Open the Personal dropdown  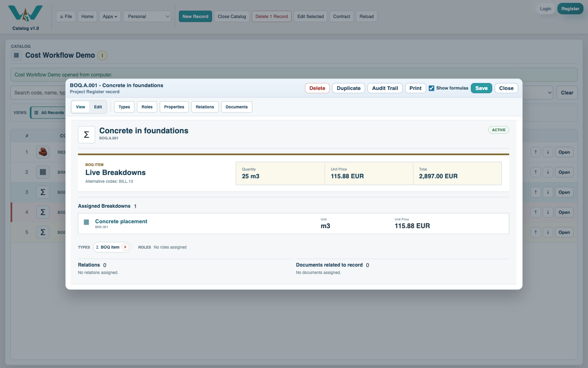click(x=147, y=16)
